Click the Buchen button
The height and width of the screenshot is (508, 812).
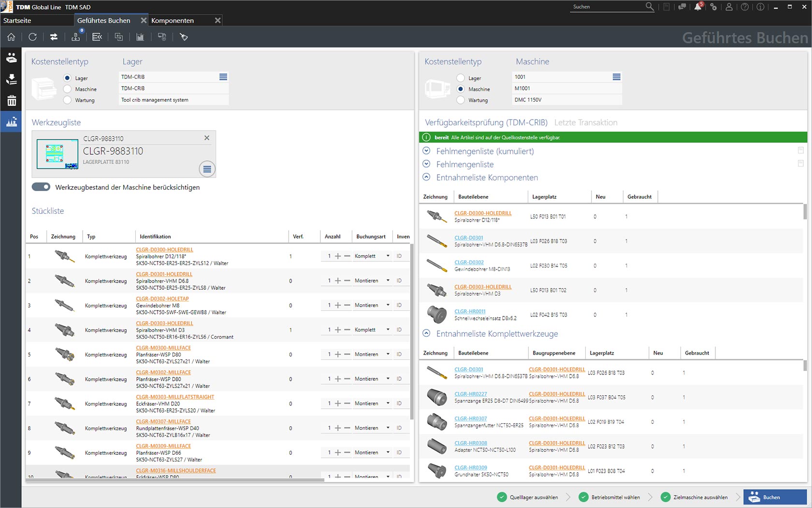tap(775, 497)
